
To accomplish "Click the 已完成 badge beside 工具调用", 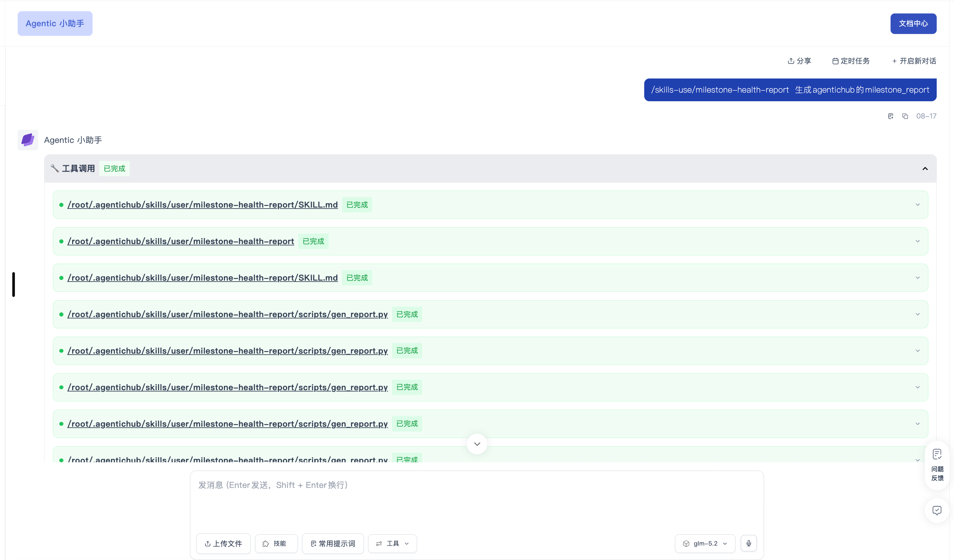I will pos(114,169).
